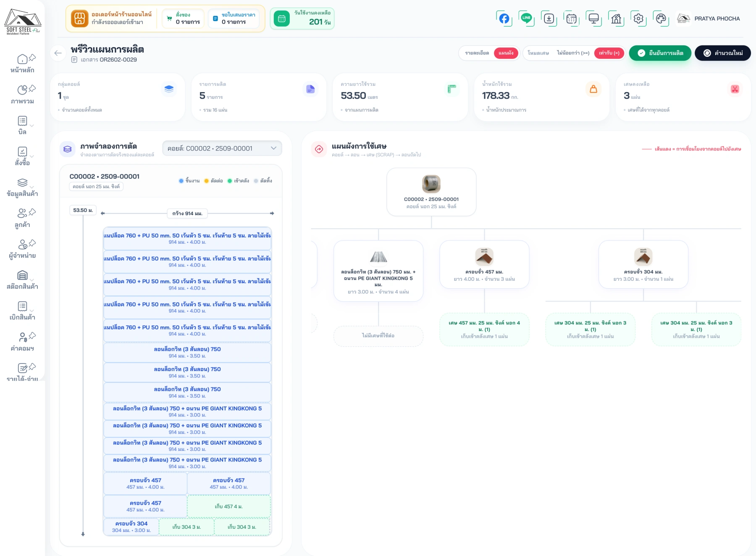
Task: Select scrap mode เท่ากับ (=)
Action: pyautogui.click(x=609, y=53)
